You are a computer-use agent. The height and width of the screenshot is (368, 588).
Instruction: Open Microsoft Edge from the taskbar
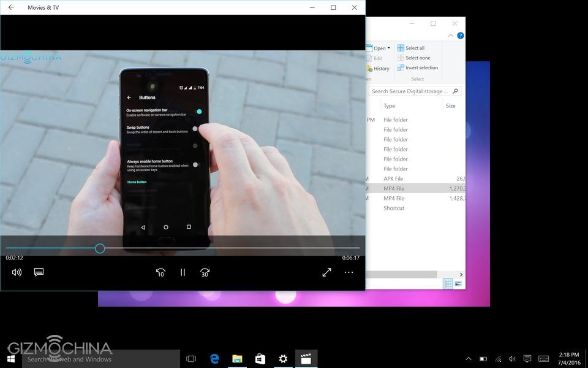214,359
